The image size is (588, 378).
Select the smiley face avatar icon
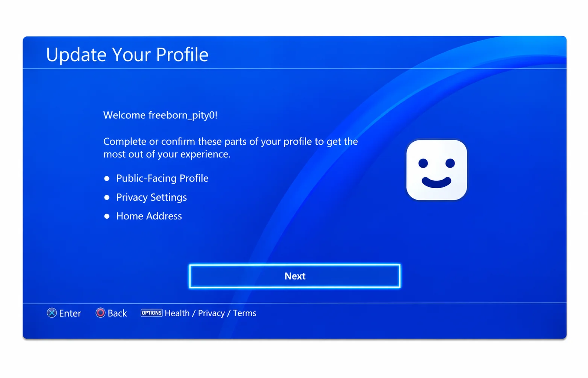(436, 170)
